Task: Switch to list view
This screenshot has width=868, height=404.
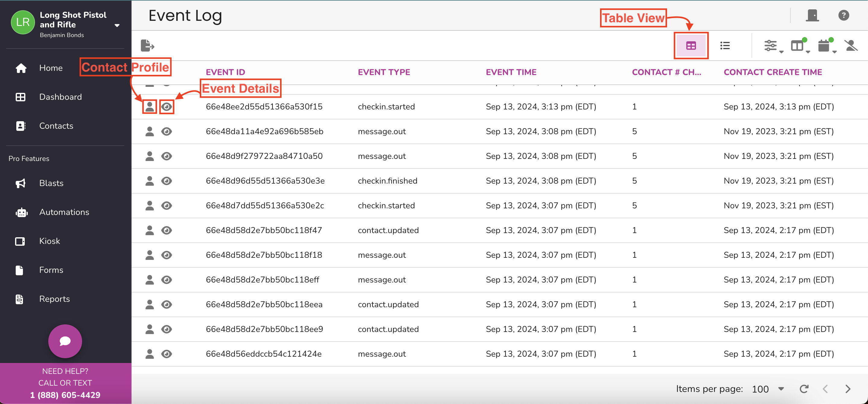Action: click(725, 46)
